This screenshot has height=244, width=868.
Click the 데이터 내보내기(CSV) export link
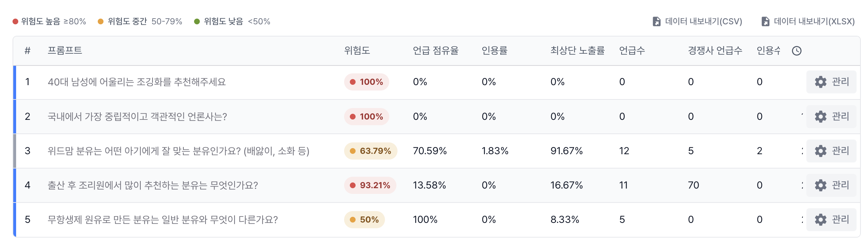click(704, 21)
